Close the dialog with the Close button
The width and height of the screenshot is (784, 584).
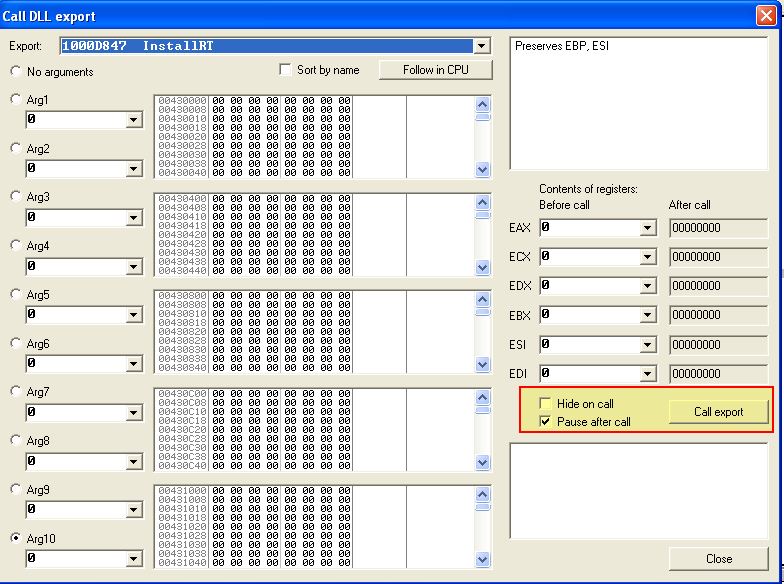[x=718, y=559]
